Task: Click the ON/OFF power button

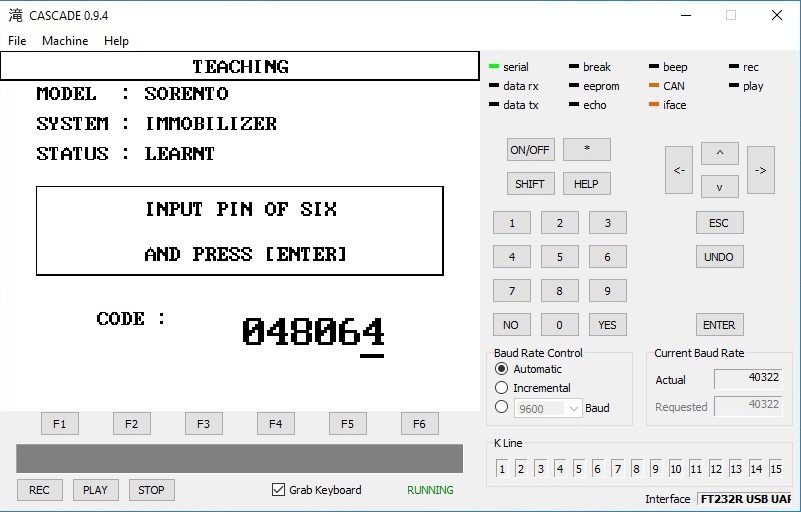Action: pyautogui.click(x=530, y=150)
